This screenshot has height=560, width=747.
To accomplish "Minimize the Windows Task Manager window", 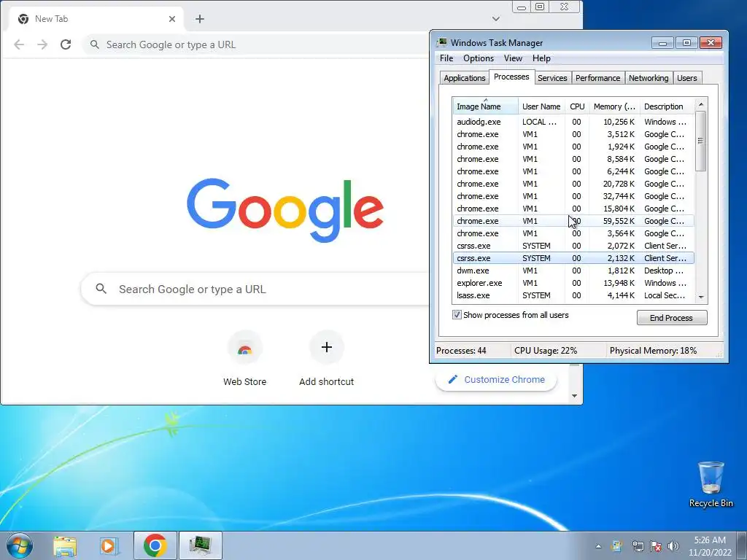I will click(x=662, y=43).
